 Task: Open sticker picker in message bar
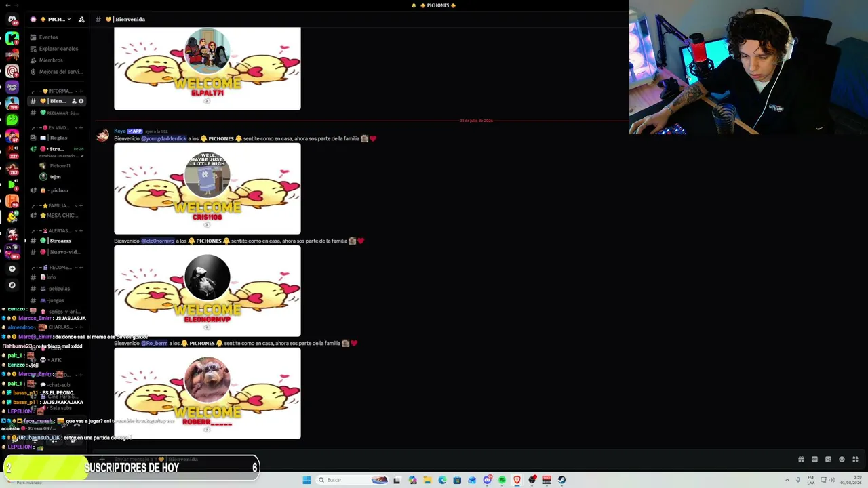tap(828, 460)
